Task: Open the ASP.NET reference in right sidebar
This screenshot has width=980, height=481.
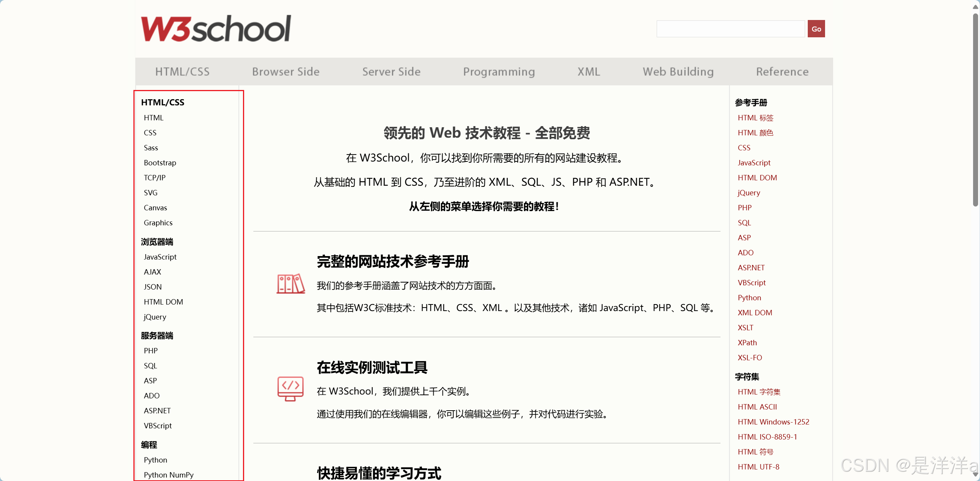Action: [751, 268]
